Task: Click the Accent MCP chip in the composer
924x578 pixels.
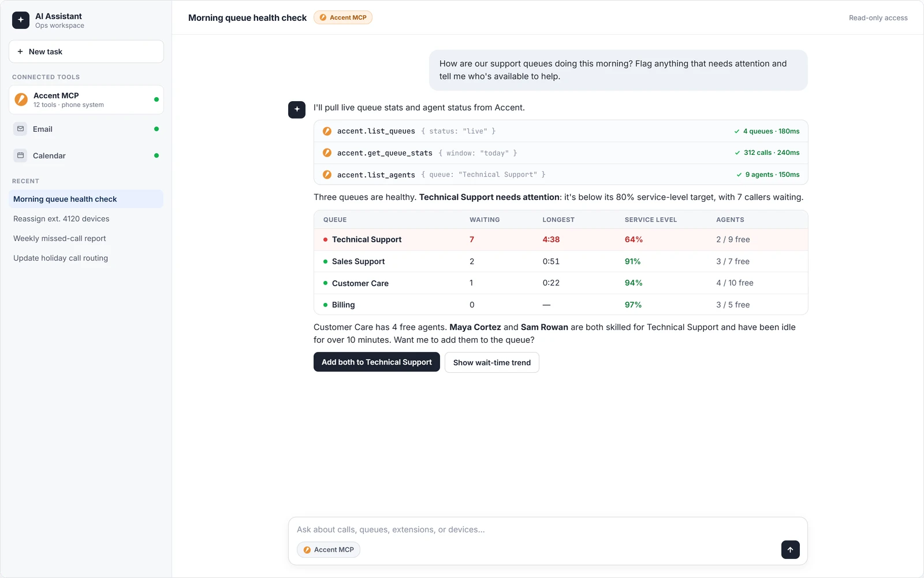Action: [x=329, y=550]
